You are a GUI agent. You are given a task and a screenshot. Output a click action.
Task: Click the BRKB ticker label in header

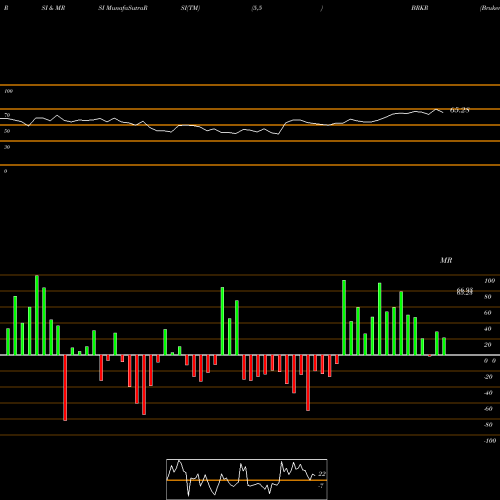420,8
